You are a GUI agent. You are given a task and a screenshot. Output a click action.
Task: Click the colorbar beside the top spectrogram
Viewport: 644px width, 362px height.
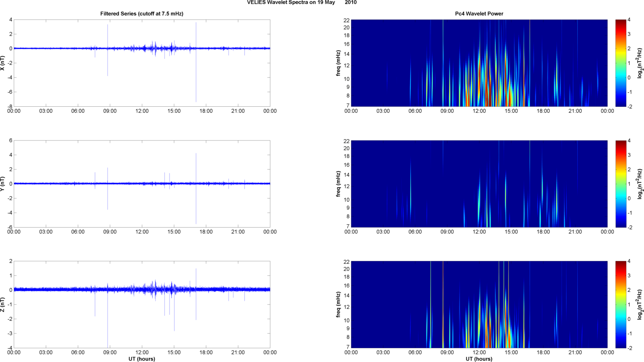coord(621,63)
